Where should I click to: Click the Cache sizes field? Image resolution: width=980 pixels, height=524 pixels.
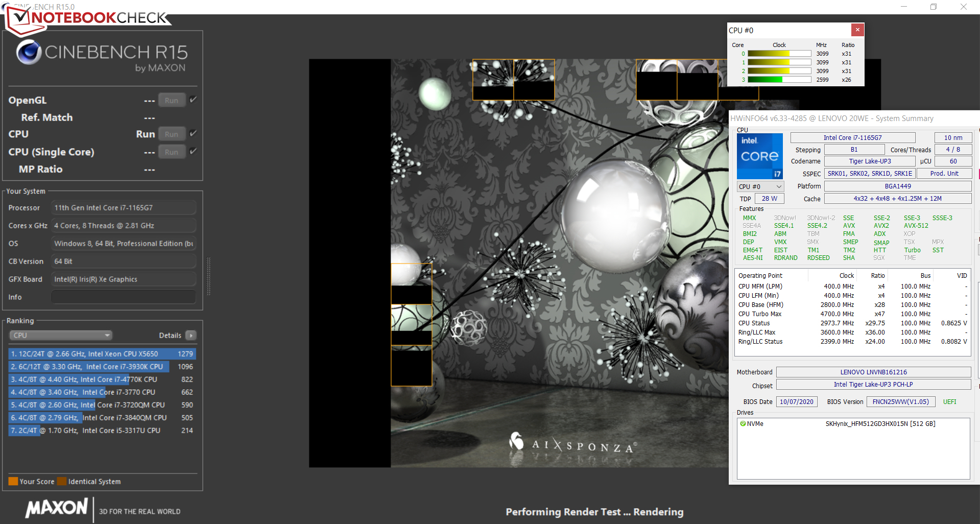[898, 199]
